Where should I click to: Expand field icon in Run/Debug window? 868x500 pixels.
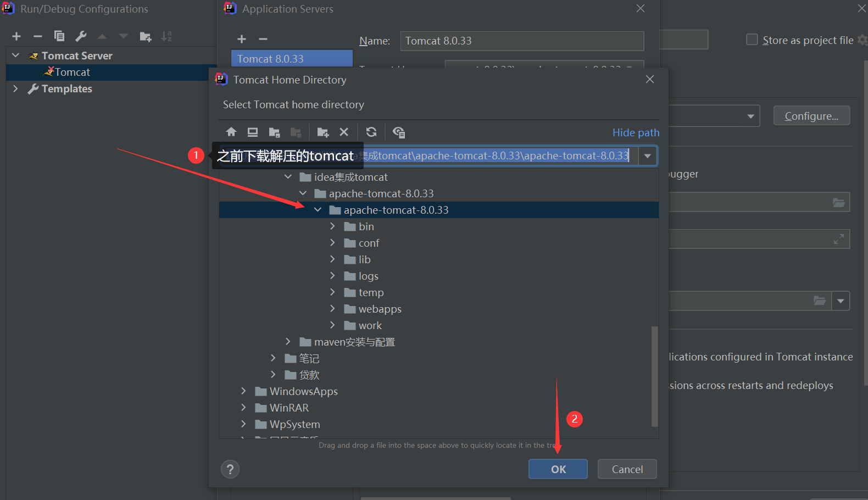click(839, 239)
